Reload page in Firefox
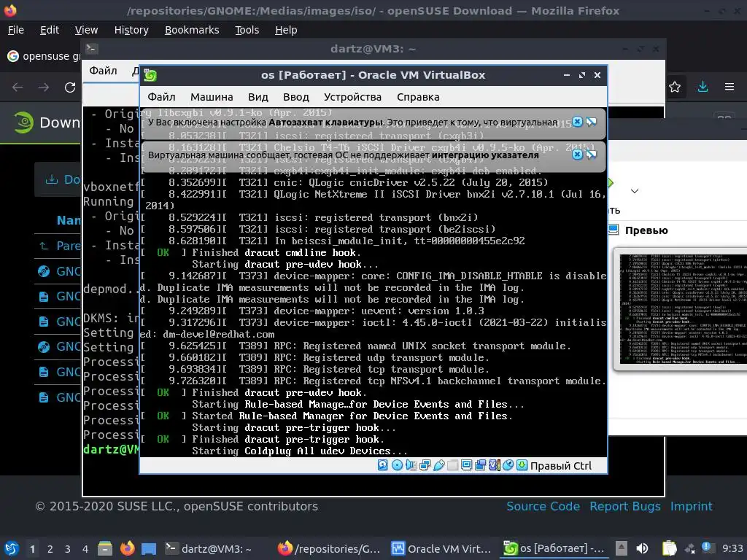Screen dimensions: 747x560 (x=70, y=87)
